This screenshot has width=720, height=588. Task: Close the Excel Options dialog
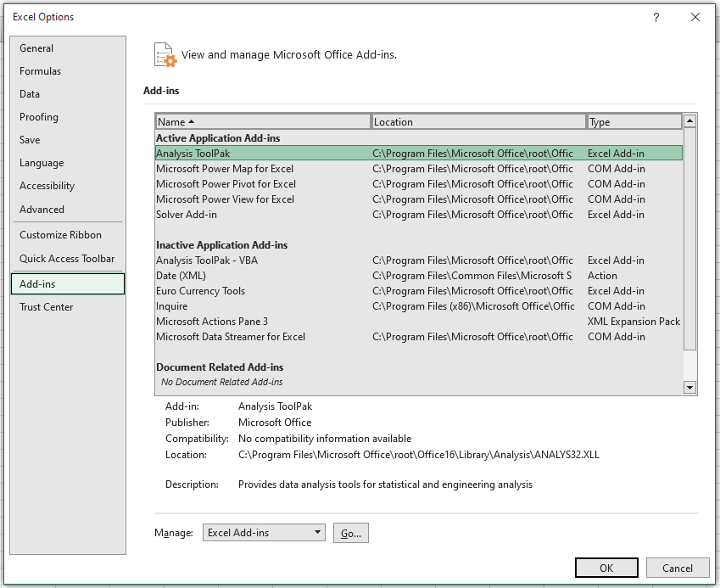695,17
